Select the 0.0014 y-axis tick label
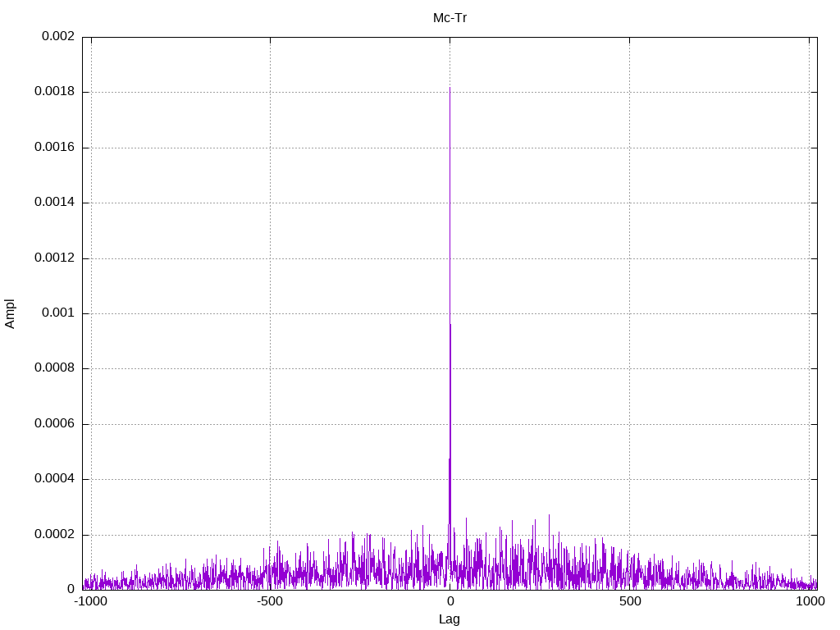840x630 pixels. (54, 203)
